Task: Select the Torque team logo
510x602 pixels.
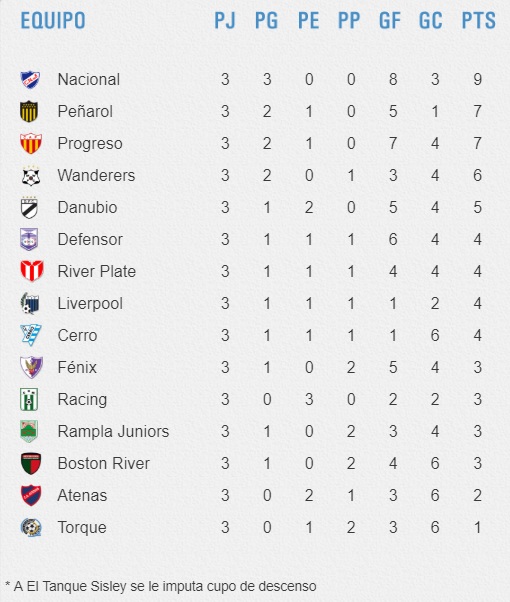Action: (31, 527)
